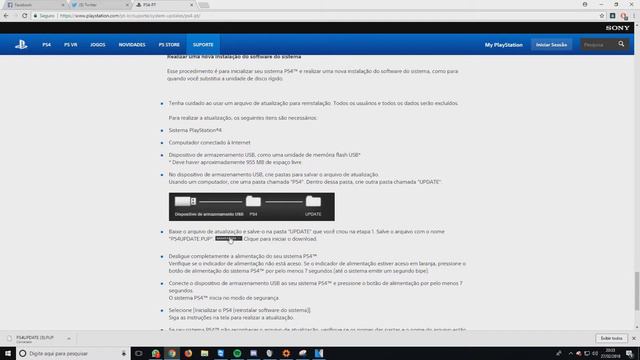Close the Facebook browser tab

[x=63, y=5]
